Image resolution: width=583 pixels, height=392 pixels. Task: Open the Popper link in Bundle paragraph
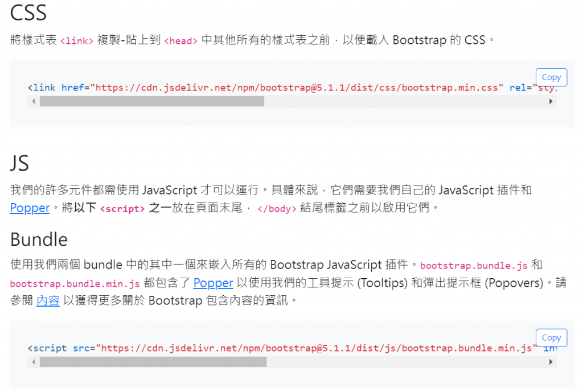[213, 283]
